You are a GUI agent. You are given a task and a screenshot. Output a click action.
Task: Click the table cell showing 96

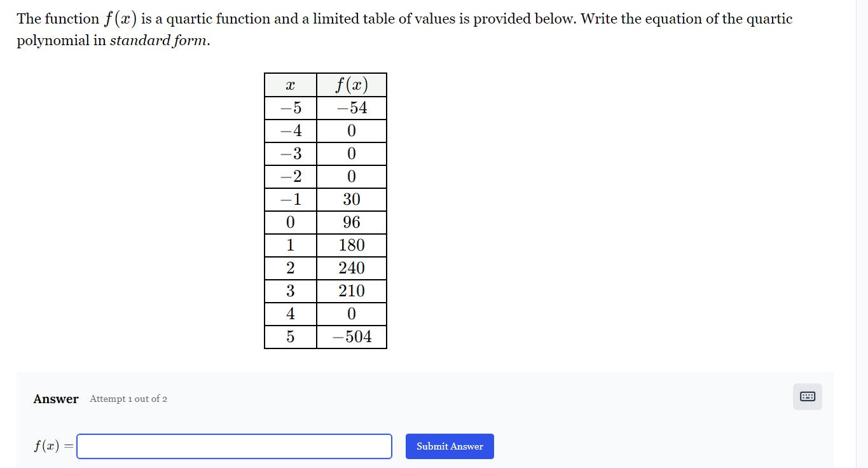[x=352, y=223]
